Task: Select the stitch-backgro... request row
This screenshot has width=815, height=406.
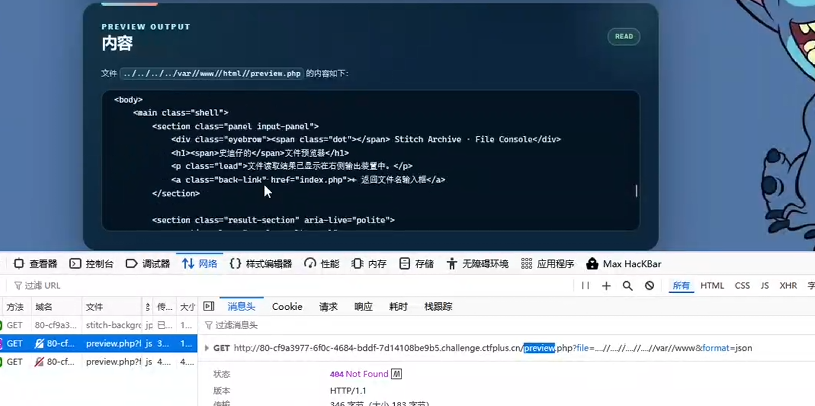Action: click(x=99, y=325)
